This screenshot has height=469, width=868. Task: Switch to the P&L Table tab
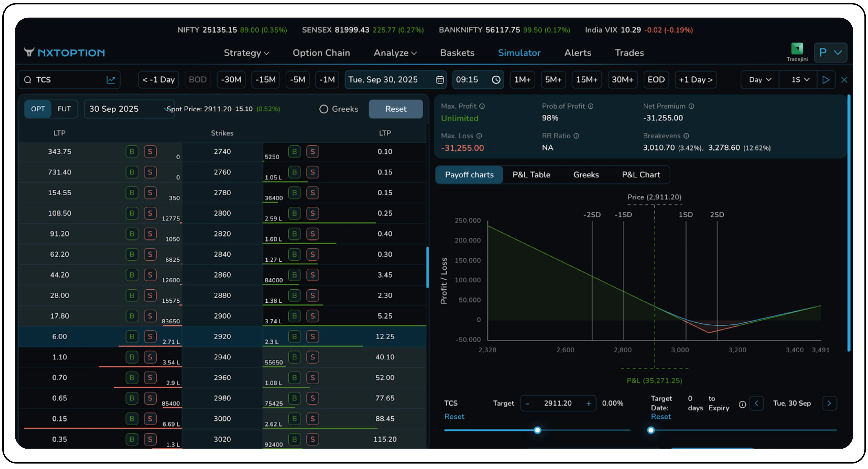(x=531, y=175)
